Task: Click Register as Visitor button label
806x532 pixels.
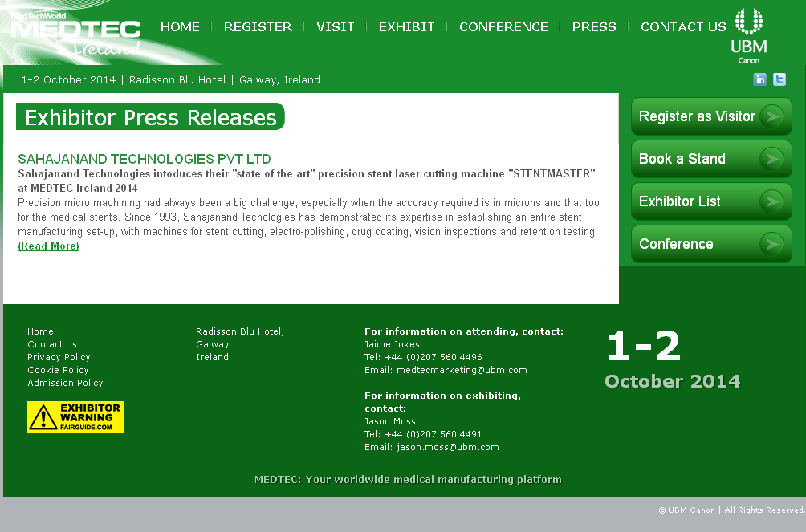Action: (697, 116)
